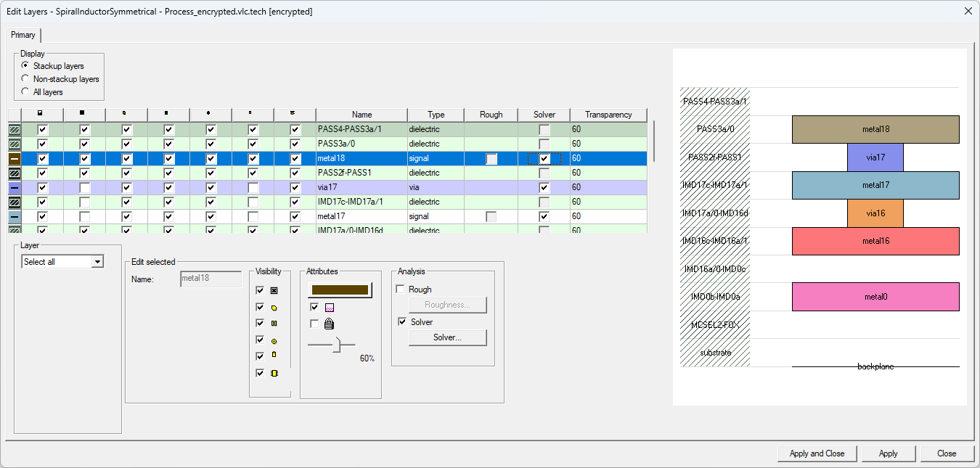980x468 pixels.
Task: Uncheck Solver in the Analysis section
Action: (401, 321)
